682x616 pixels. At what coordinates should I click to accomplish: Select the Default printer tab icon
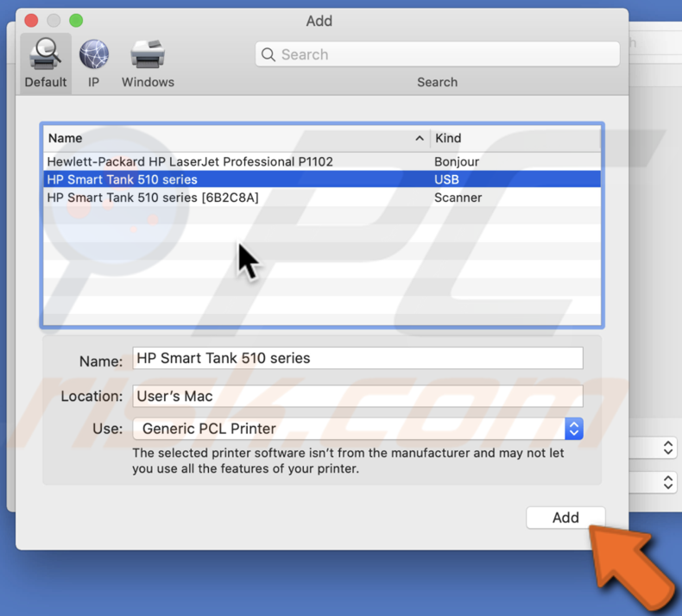tap(45, 63)
